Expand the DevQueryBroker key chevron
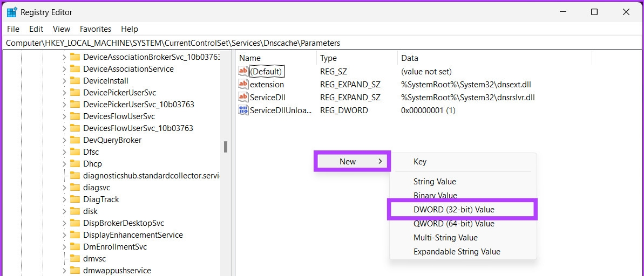Viewport: 644px width, 276px height. [x=64, y=140]
